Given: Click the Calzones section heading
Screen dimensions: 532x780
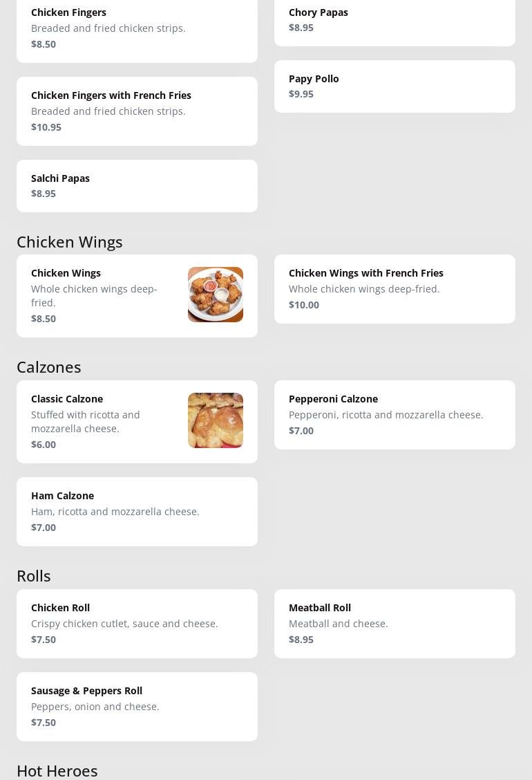Looking at the screenshot, I should click(x=49, y=367).
